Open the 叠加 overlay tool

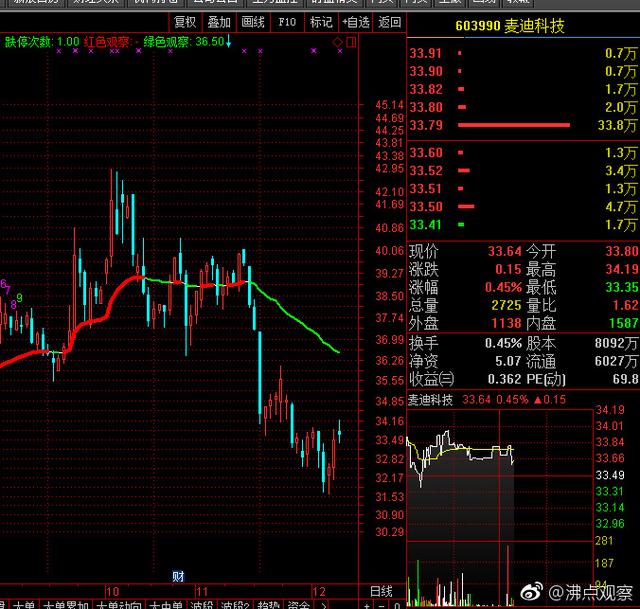218,21
